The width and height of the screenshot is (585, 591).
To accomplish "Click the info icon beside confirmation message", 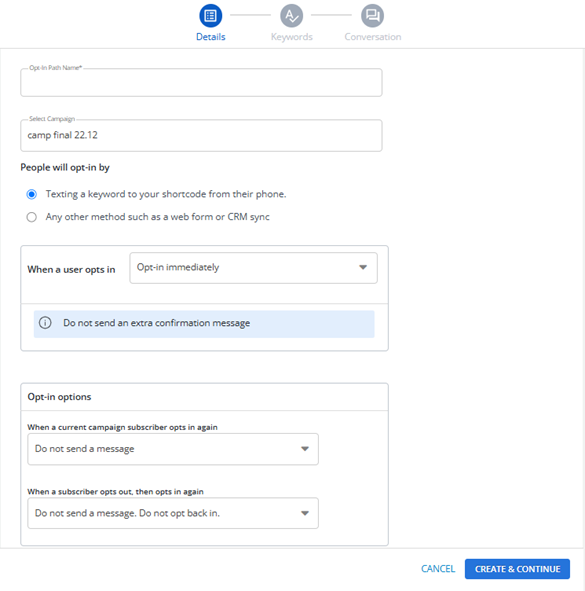I will (45, 323).
